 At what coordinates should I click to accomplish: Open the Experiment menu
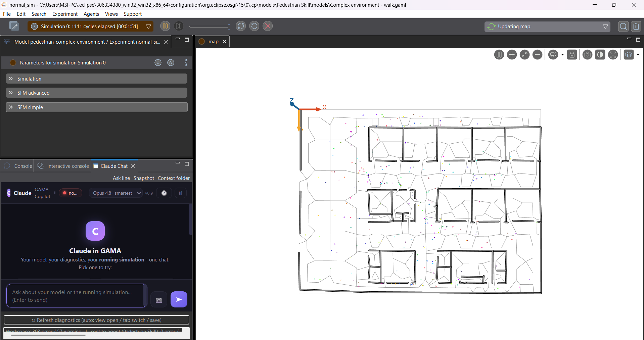pyautogui.click(x=65, y=14)
